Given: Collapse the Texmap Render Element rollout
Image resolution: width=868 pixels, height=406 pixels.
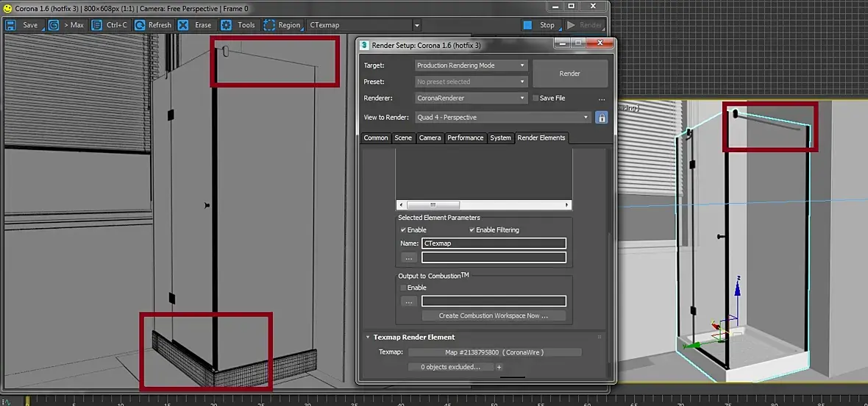Looking at the screenshot, I should coord(368,337).
